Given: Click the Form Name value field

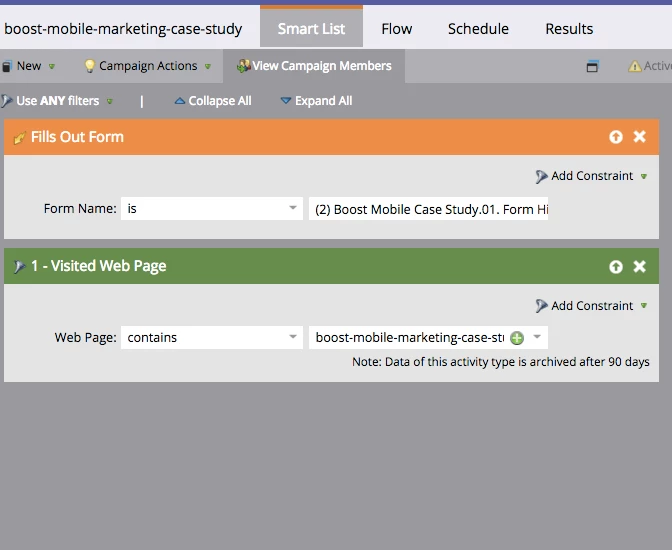Looking at the screenshot, I should point(429,208).
